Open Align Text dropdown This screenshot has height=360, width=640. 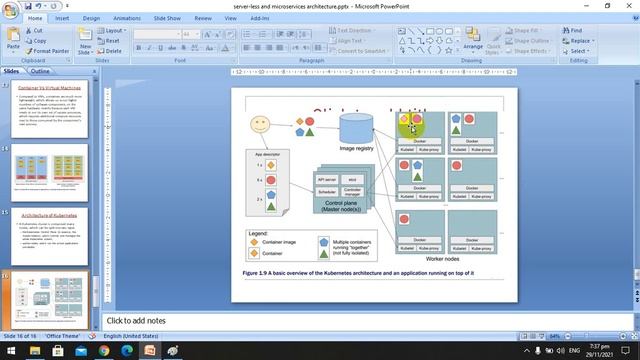tap(347, 41)
